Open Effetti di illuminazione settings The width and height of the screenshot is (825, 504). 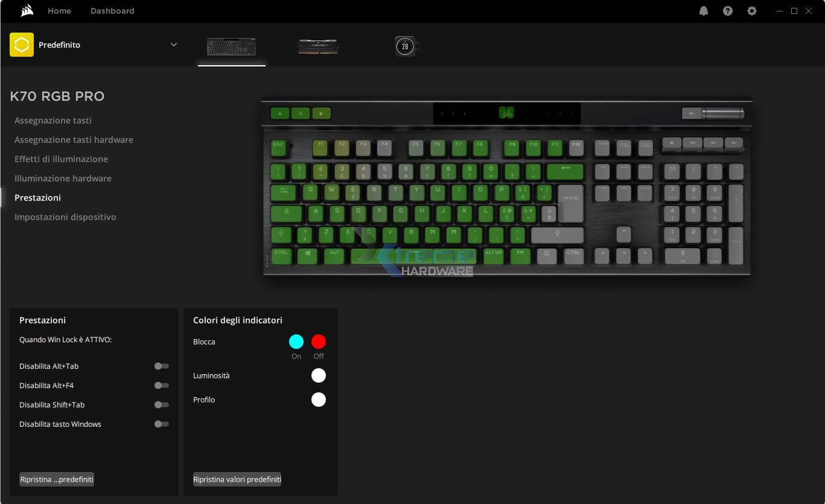point(61,159)
